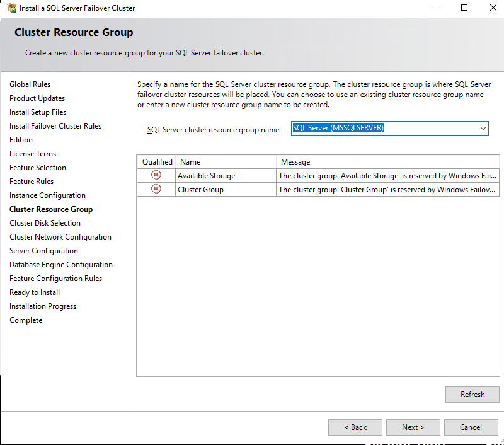Select the Installation Progress step

click(x=43, y=306)
